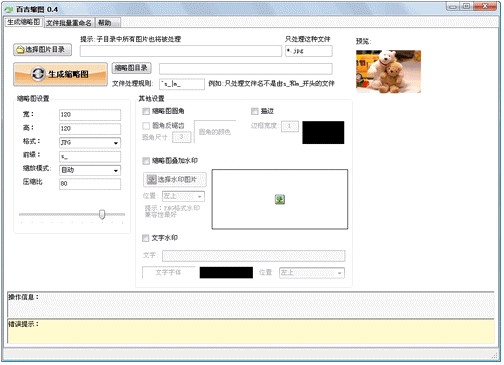Open the 文件批量重命名 tab
The image size is (504, 365).
click(x=69, y=23)
